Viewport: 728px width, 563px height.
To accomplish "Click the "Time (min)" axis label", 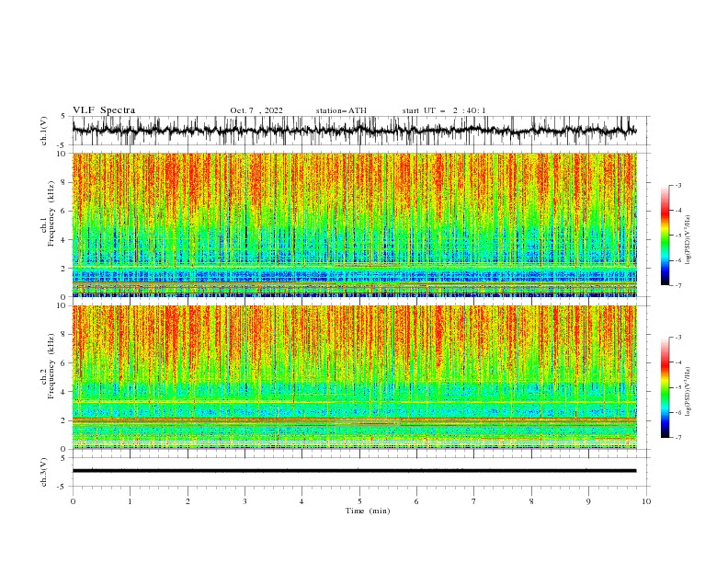I will [368, 511].
